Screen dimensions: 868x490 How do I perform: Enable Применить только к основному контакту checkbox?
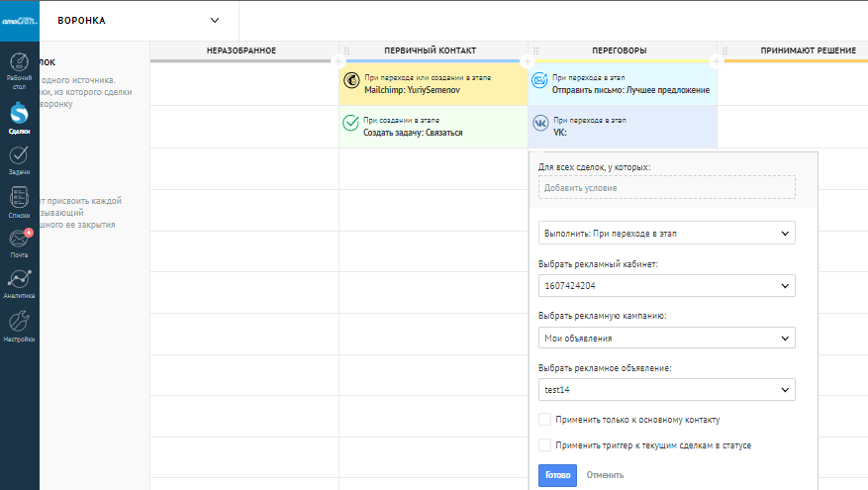pyautogui.click(x=545, y=420)
